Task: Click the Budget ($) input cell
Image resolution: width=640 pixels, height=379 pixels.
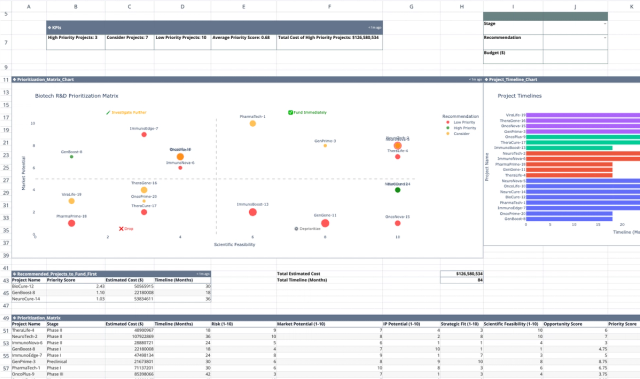Action: (575, 56)
